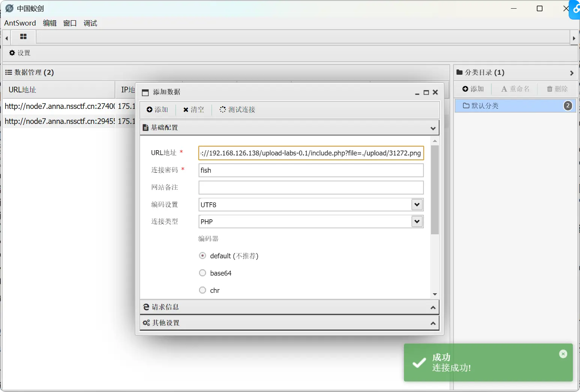Open the AntSword menu
The width and height of the screenshot is (580, 392).
[x=20, y=23]
